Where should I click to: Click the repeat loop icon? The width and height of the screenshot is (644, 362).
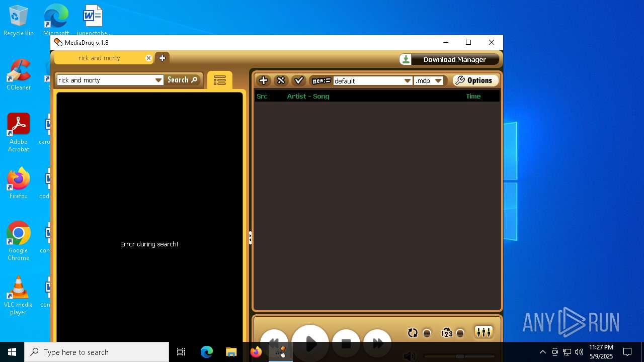tap(413, 333)
